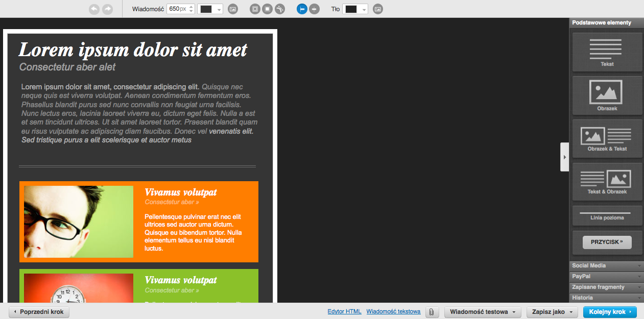Screen dimensions: 644x319
Task: Expand the Historia section
Action: click(607, 298)
